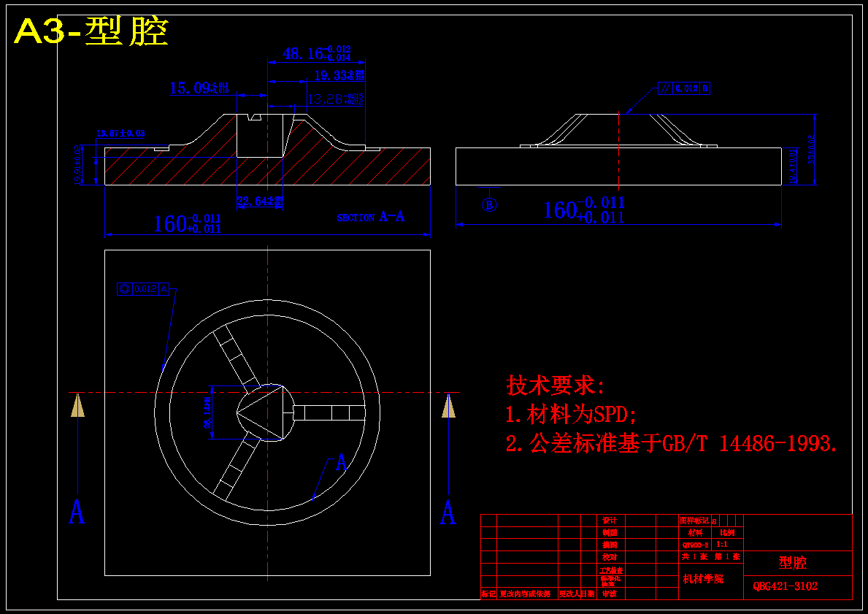Click the 制图 cell in title block
The height and width of the screenshot is (614, 868).
[x=610, y=533]
